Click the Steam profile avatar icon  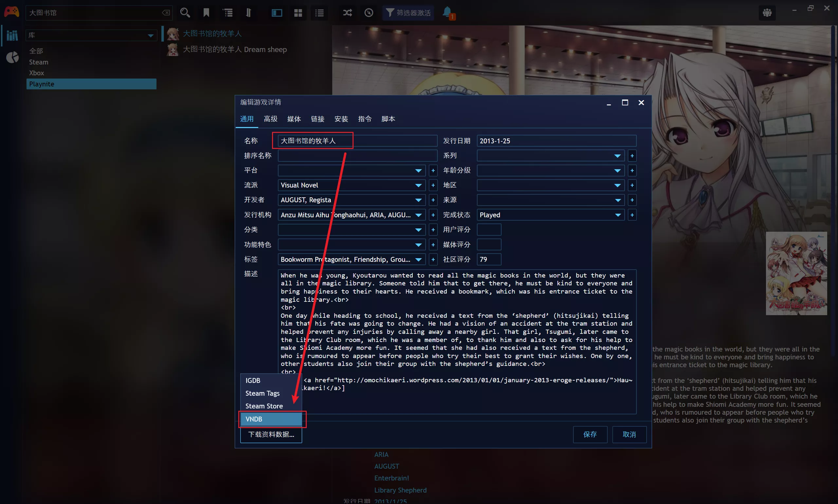point(767,12)
